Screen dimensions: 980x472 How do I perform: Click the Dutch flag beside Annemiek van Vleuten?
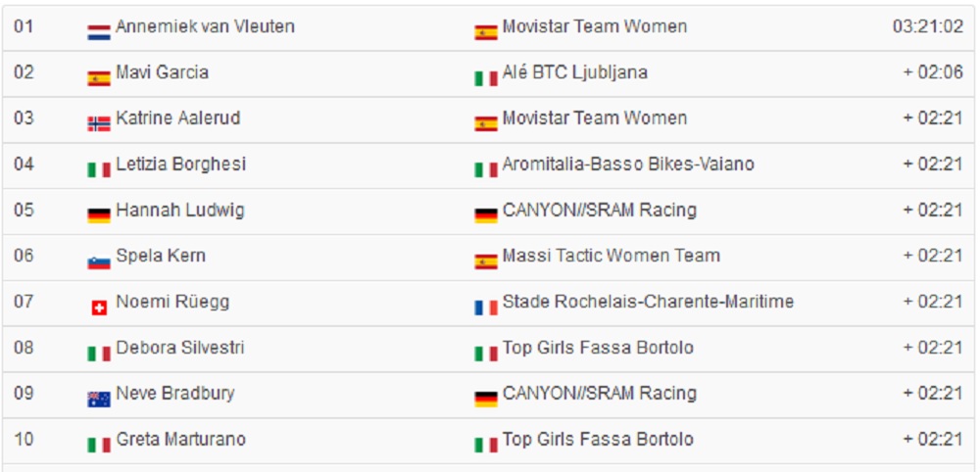pyautogui.click(x=98, y=32)
